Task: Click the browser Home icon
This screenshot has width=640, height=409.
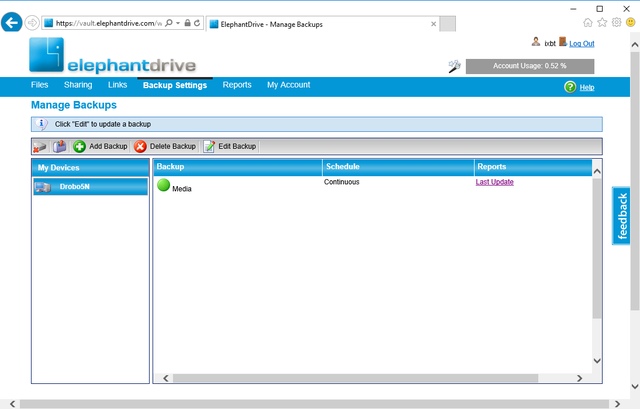Action: [588, 22]
